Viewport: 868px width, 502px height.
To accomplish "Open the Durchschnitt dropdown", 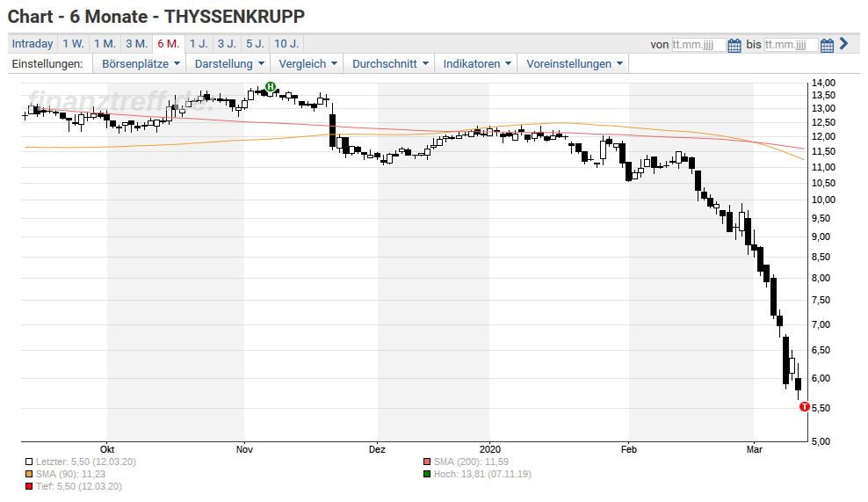I will (x=390, y=63).
